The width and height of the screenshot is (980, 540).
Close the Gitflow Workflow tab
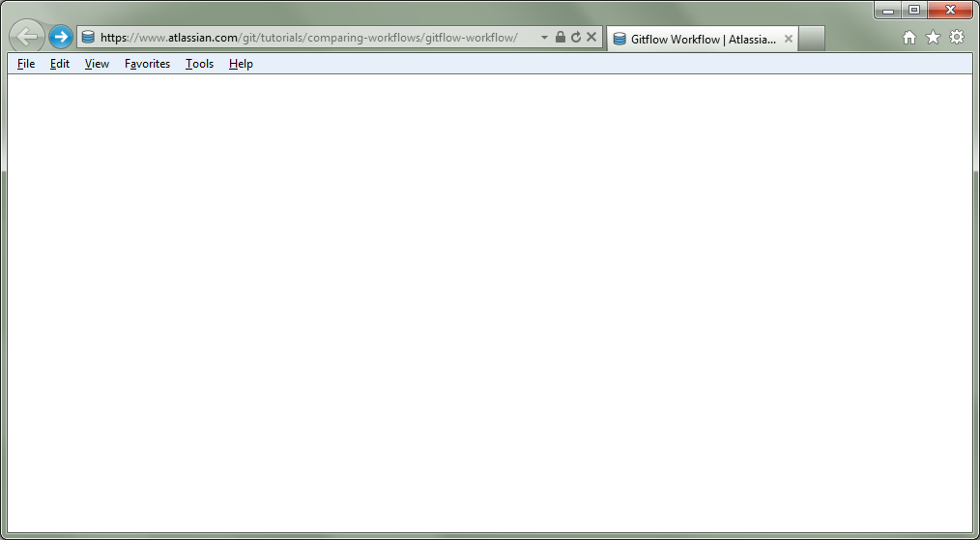788,40
